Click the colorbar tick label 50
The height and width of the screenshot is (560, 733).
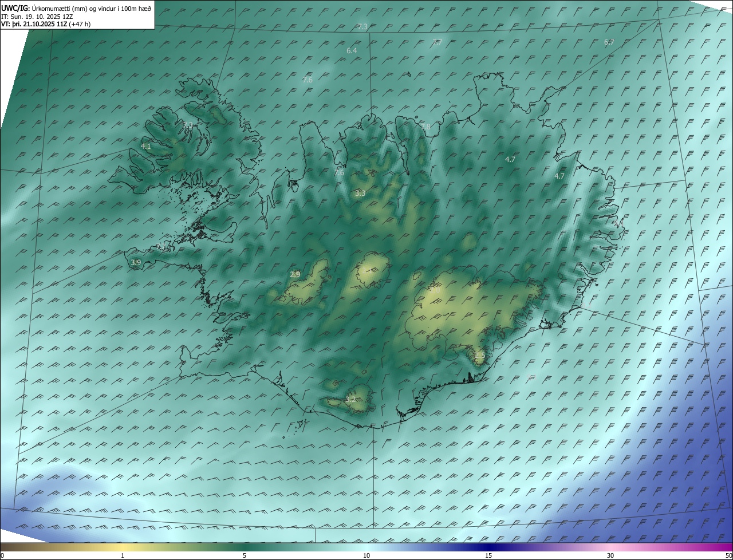tap(728, 556)
